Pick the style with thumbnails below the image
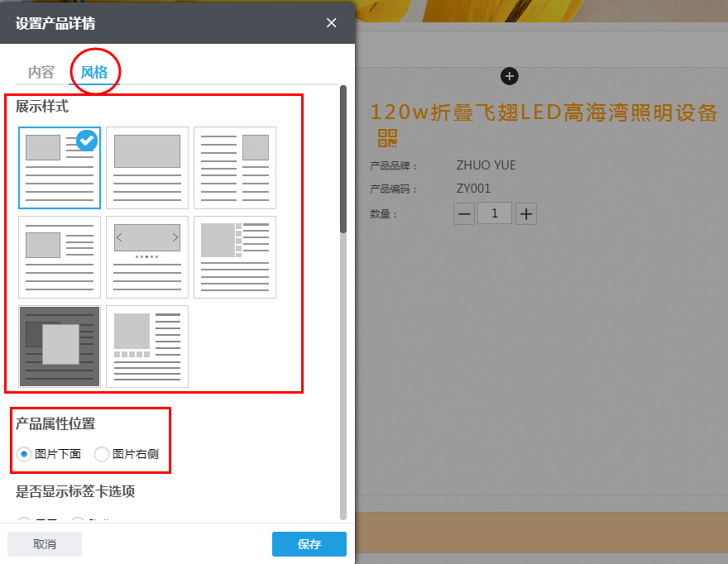The width and height of the screenshot is (728, 564). coord(146,346)
